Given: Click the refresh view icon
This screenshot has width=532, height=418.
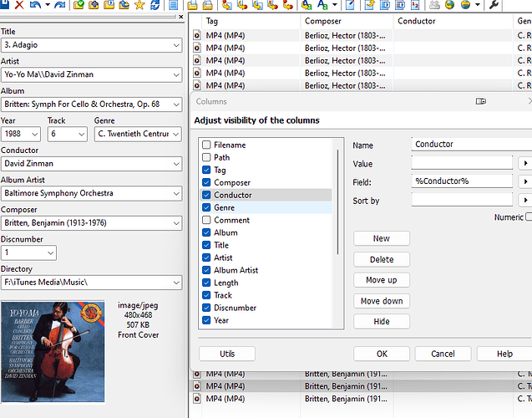Looking at the screenshot, I should [x=155, y=5].
